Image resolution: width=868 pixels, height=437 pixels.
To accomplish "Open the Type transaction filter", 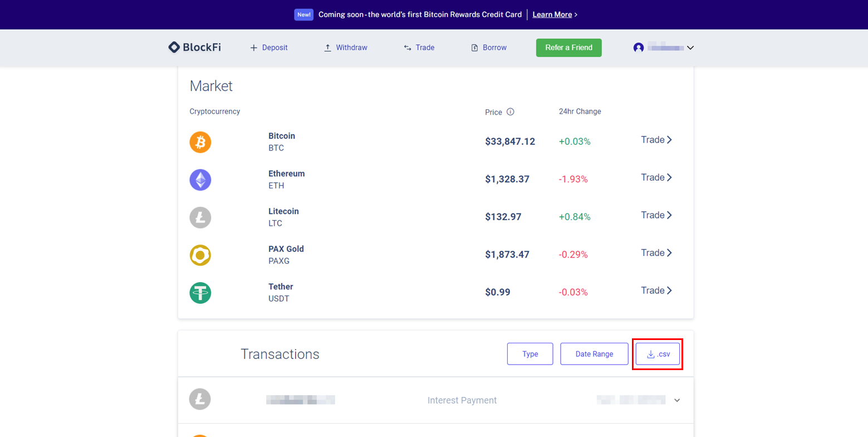I will [530, 354].
